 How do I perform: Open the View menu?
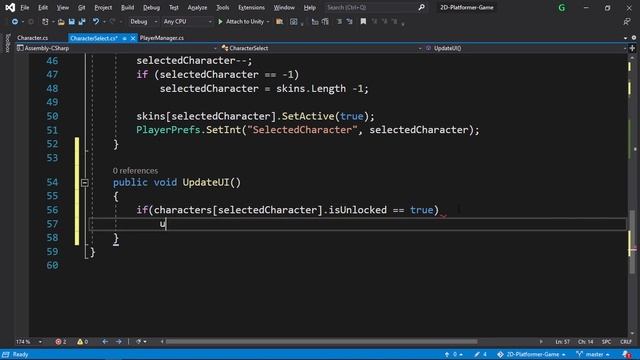pos(62,7)
